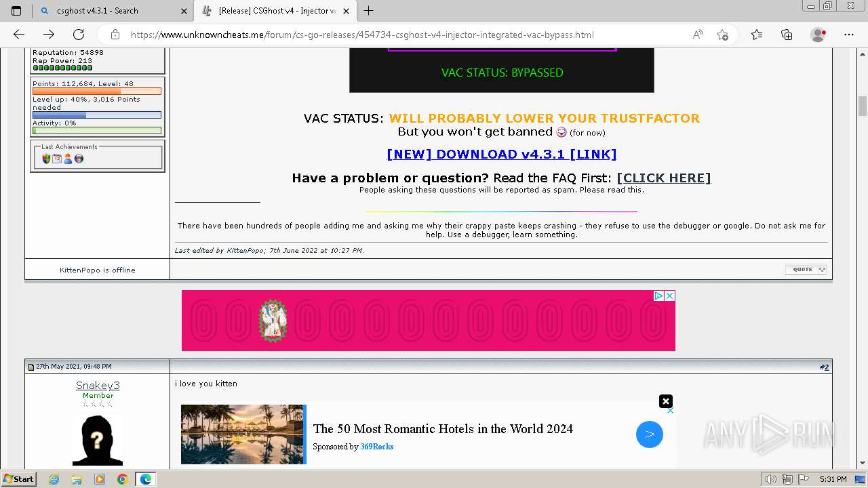Select Microsoft Edge in the taskbar
Viewport: 868px width, 488px height.
tap(146, 479)
